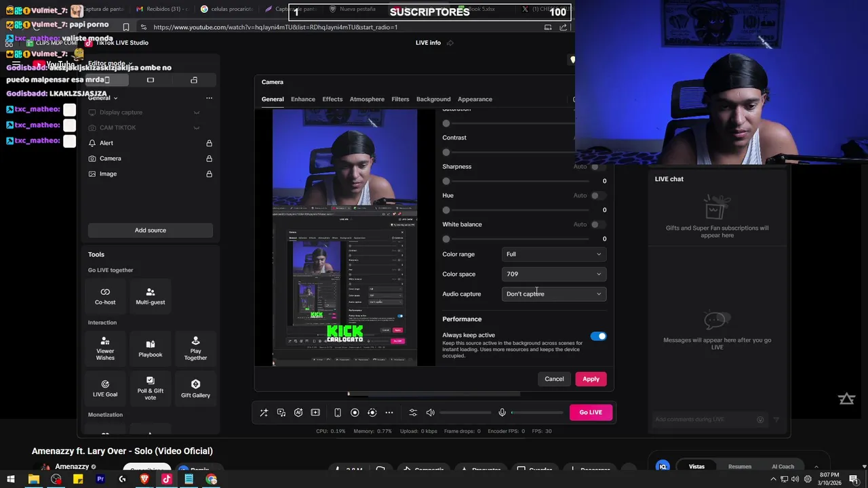
Task: Click the add scene frame icon
Action: point(315,413)
